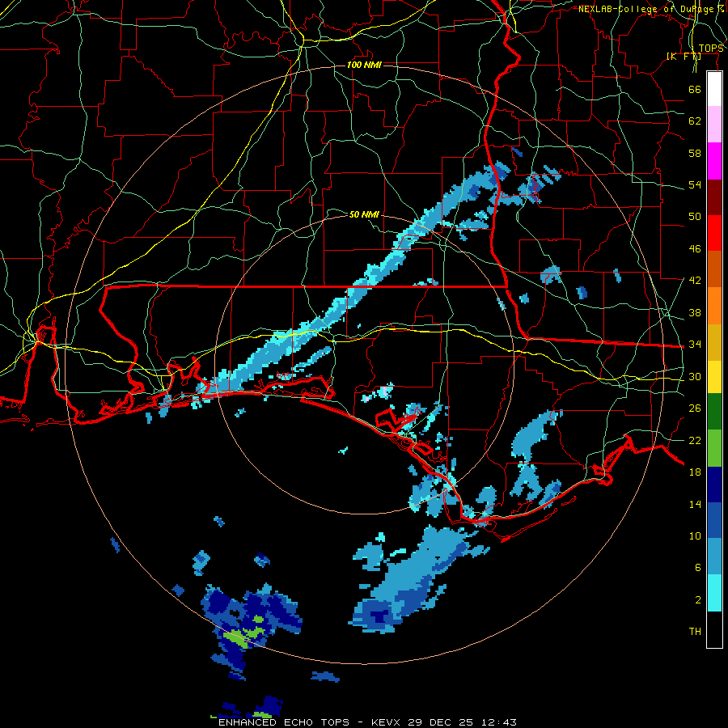Click the light pink legend swatch

(x=714, y=125)
